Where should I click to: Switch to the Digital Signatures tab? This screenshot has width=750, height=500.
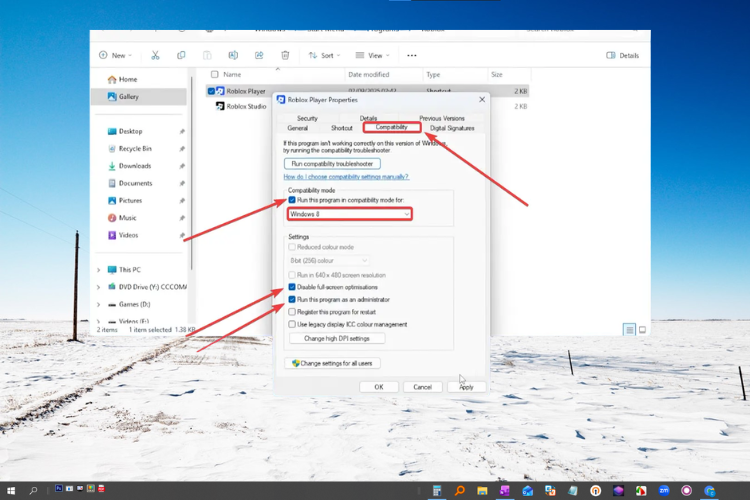tap(452, 128)
